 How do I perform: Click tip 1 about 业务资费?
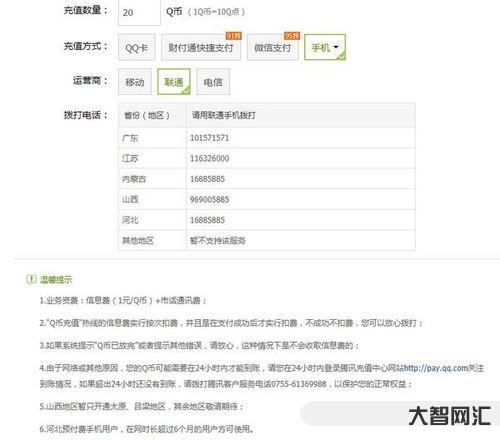tap(123, 301)
